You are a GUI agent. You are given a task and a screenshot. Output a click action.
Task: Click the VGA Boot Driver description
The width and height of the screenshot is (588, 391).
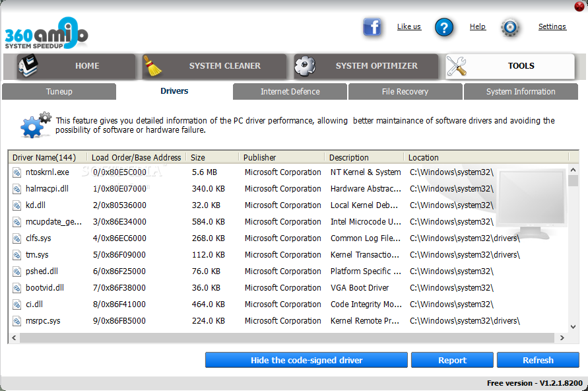(360, 288)
